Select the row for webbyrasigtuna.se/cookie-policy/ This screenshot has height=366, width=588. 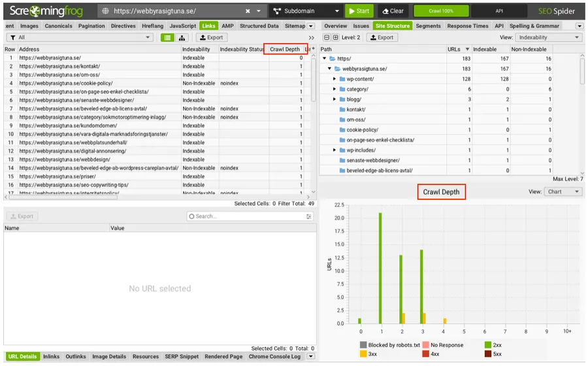(157, 83)
